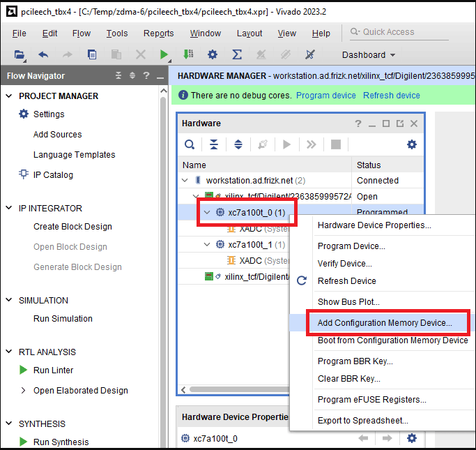The image size is (476, 450).
Task: Choose Boot from Configuration Memory Device
Action: (x=392, y=340)
